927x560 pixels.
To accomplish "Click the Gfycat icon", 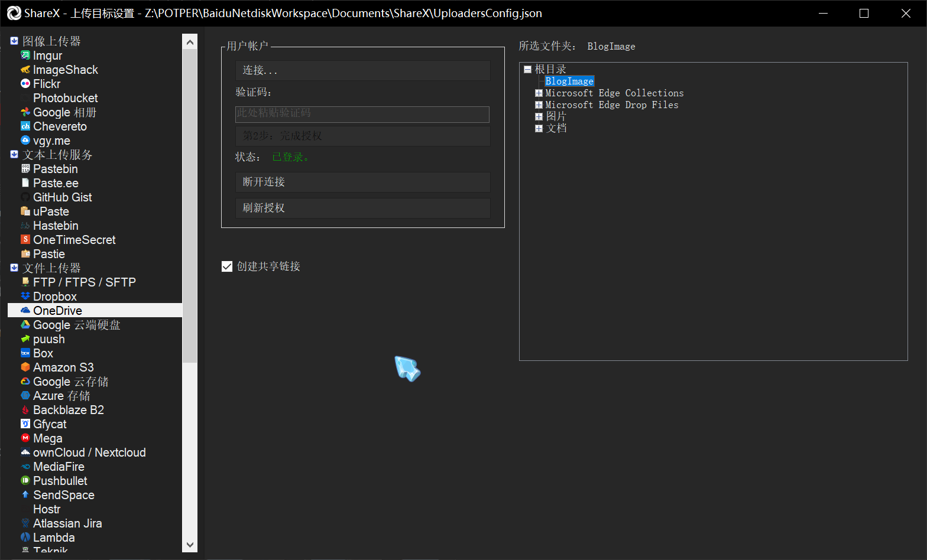I will tap(25, 424).
